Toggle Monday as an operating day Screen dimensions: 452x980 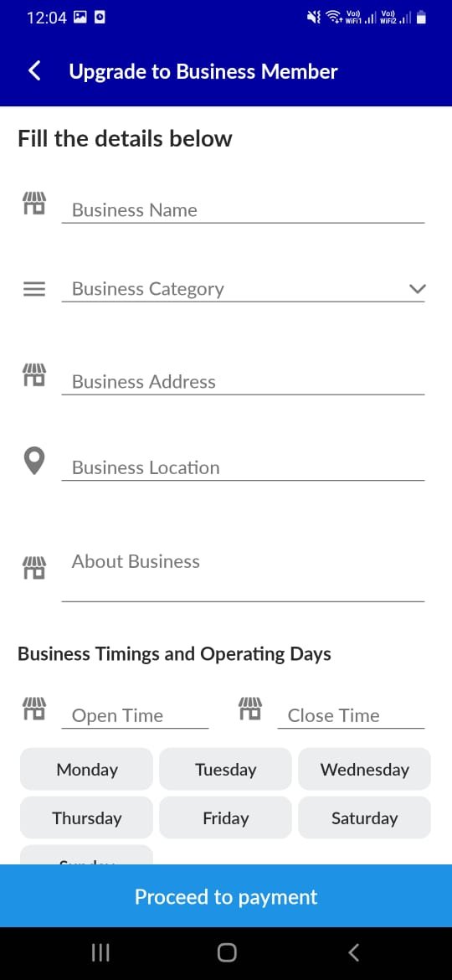(x=87, y=770)
